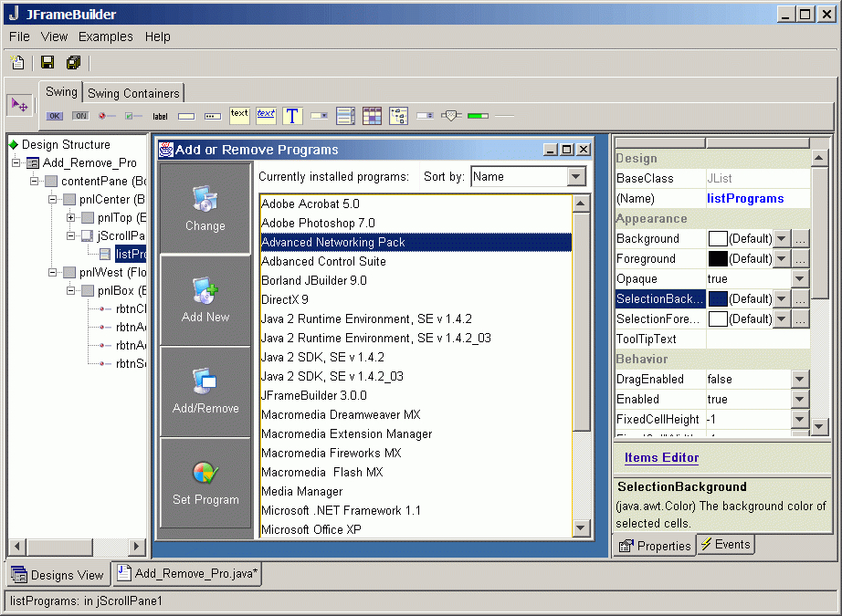Switch to the Events tab
The width and height of the screenshot is (842, 616).
click(x=725, y=544)
